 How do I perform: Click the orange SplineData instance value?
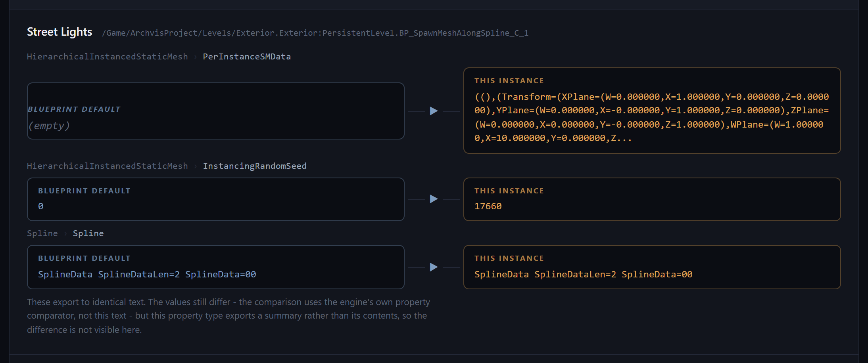584,274
